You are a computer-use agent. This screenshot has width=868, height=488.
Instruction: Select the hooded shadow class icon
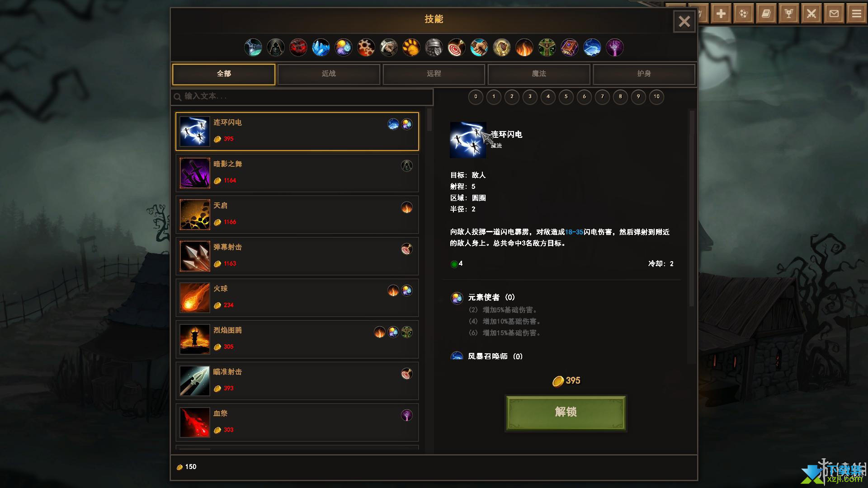point(276,47)
